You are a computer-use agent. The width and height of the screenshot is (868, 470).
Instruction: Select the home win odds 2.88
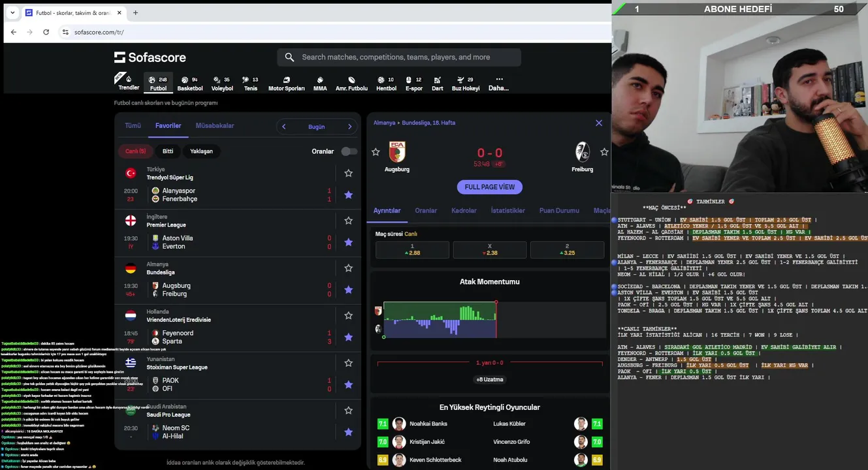[412, 249]
